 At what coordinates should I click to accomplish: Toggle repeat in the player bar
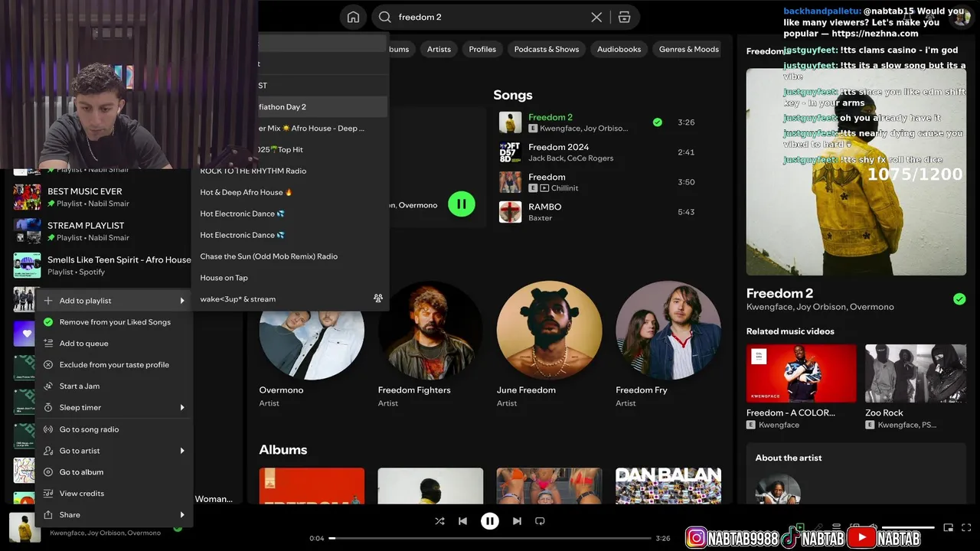click(540, 521)
